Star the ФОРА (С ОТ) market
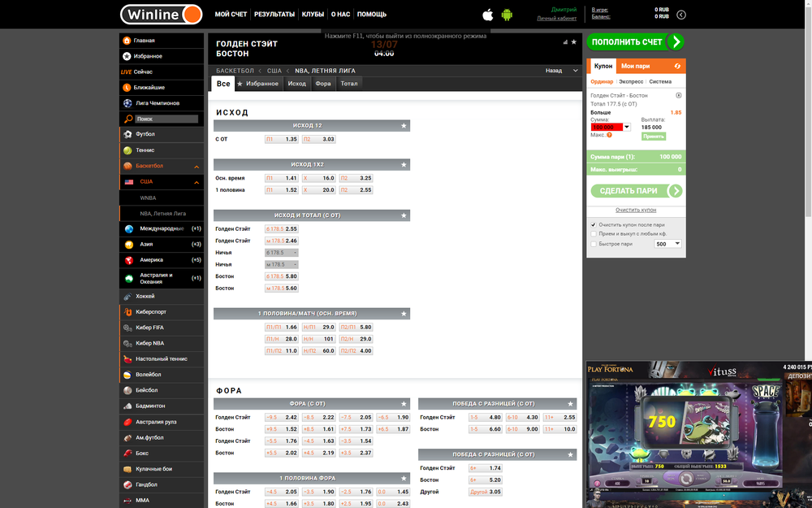Image resolution: width=812 pixels, height=508 pixels. [404, 403]
